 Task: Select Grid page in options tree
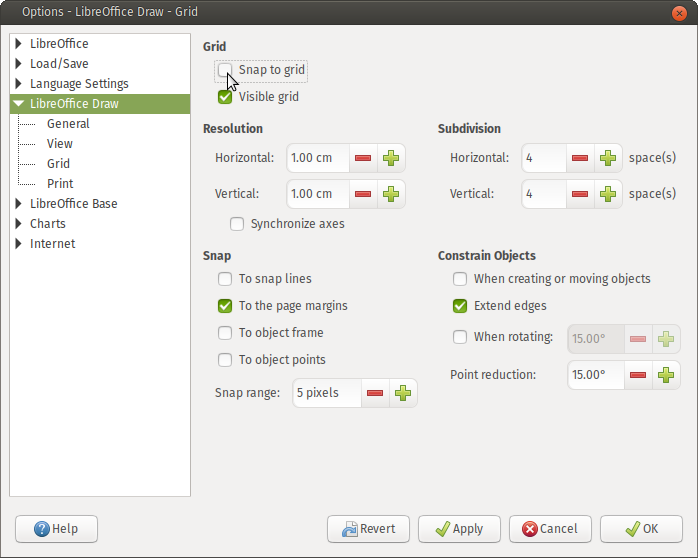58,164
